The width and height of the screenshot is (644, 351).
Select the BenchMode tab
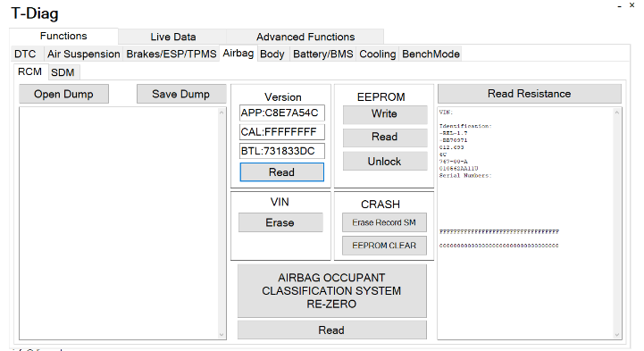coord(431,54)
